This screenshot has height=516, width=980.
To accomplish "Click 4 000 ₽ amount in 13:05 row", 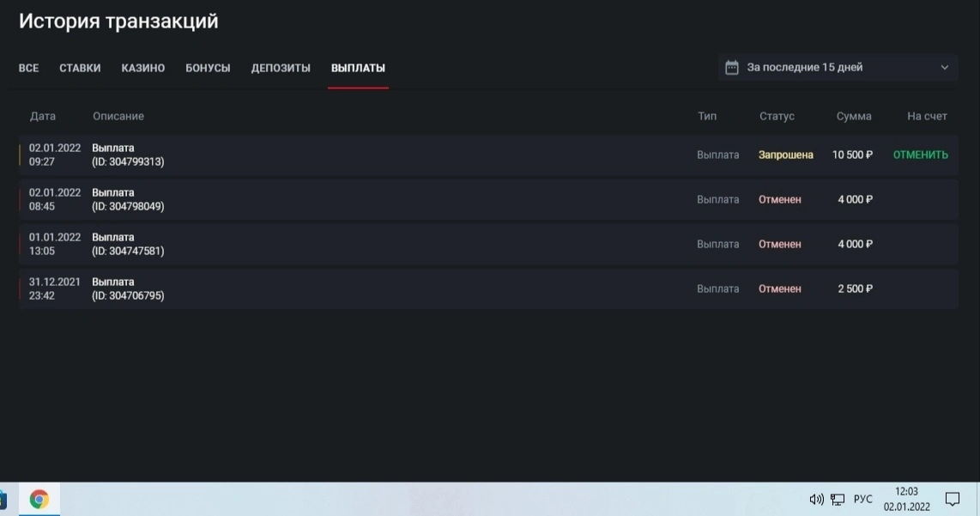I will tap(855, 244).
